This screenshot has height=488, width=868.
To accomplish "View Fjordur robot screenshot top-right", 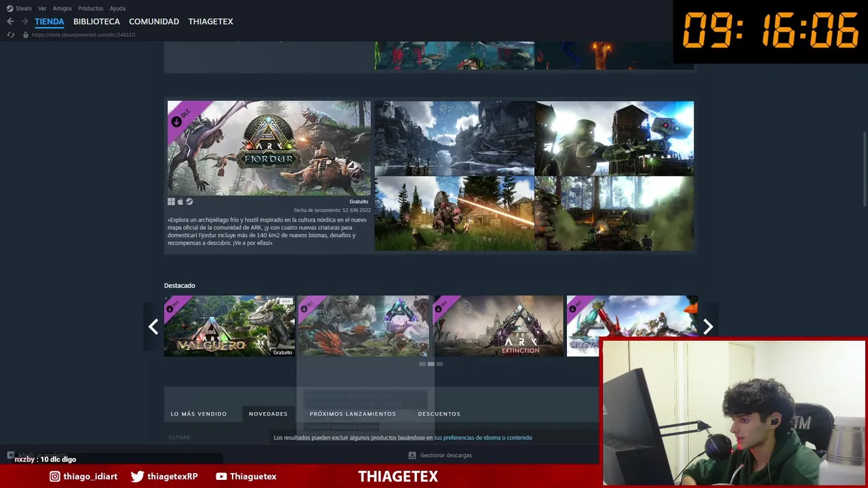I will [614, 138].
